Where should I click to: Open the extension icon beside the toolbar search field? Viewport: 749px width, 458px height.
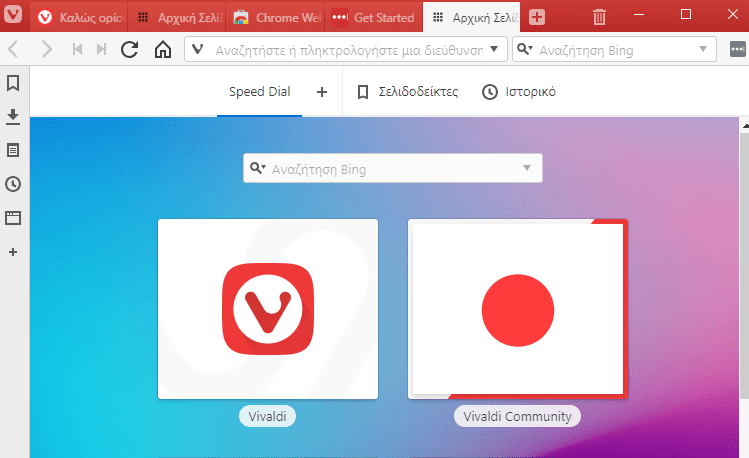(738, 49)
